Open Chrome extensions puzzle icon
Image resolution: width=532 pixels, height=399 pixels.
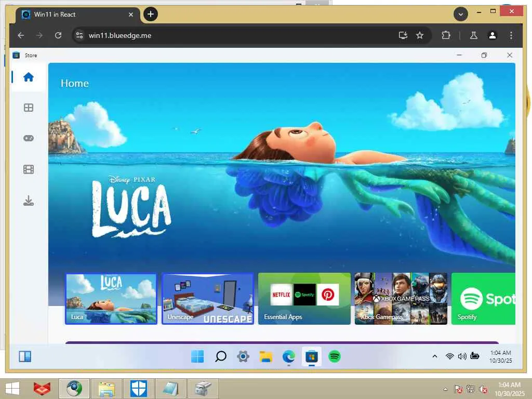[446, 35]
